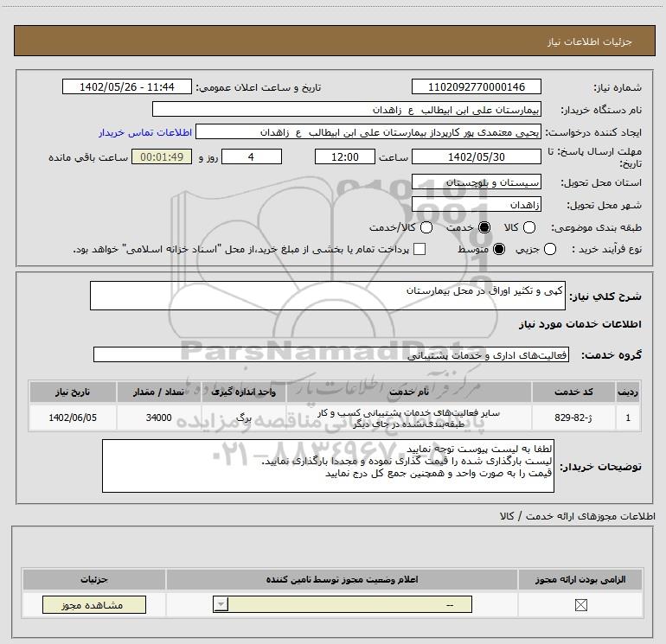Click the quantity cell 34000
This screenshot has height=644, width=666.
click(x=159, y=418)
